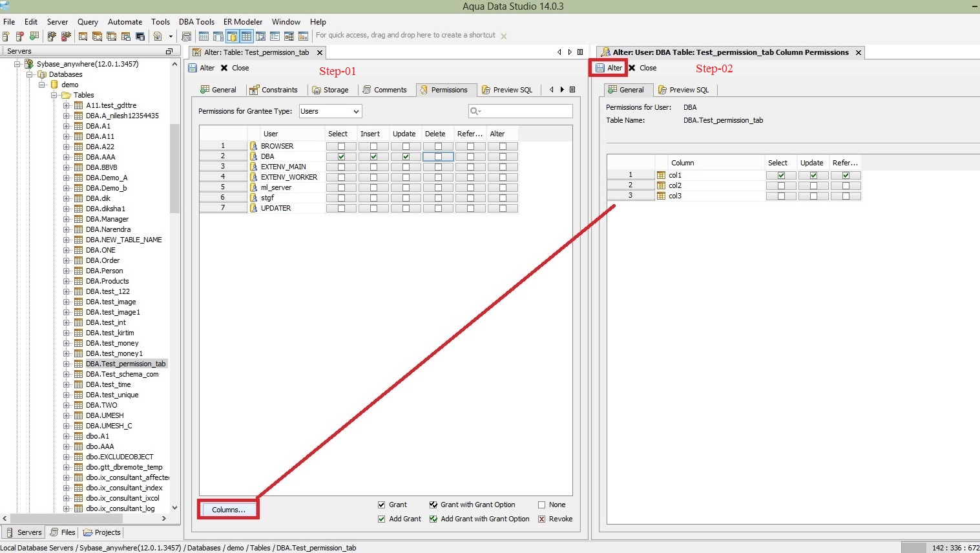
Task: Click the Tables folder icon in the tree
Action: (x=66, y=95)
